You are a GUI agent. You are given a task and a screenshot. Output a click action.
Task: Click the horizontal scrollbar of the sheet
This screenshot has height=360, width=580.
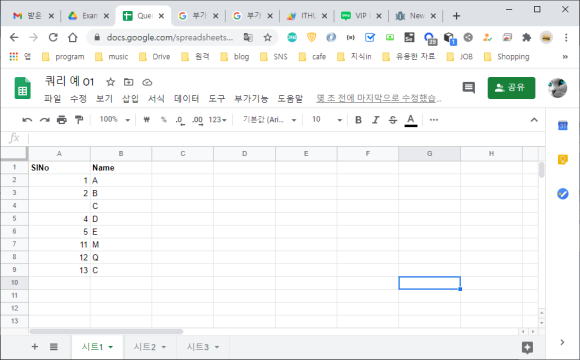[107, 331]
